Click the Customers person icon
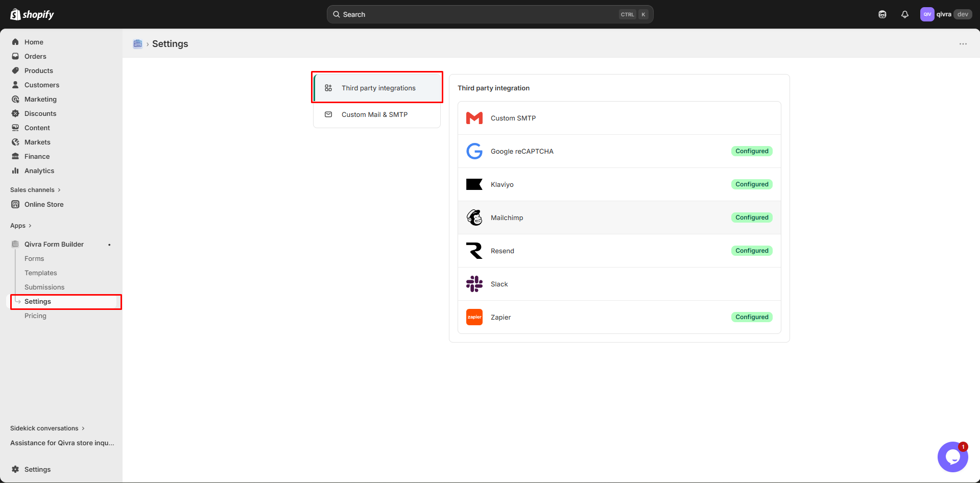 pyautogui.click(x=15, y=85)
